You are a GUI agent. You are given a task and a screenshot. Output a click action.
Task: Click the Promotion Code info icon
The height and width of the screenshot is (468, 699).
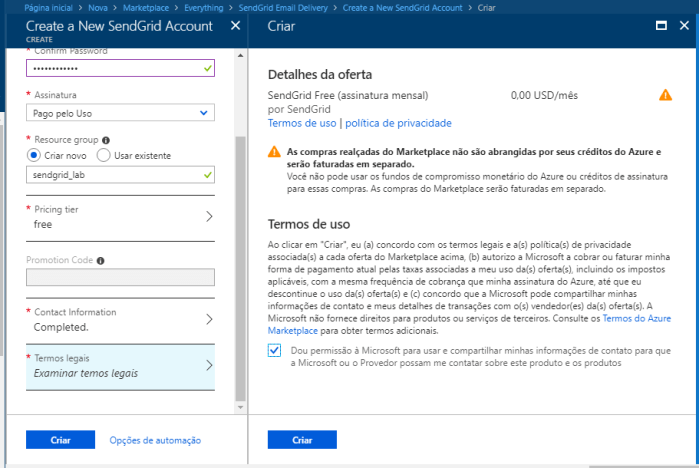click(100, 260)
